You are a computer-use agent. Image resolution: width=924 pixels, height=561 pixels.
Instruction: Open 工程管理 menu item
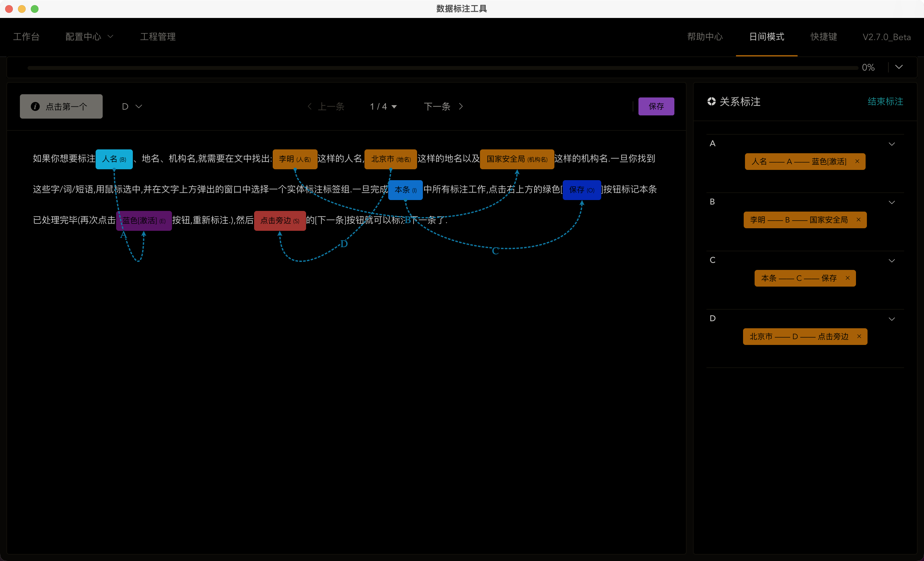coord(158,37)
